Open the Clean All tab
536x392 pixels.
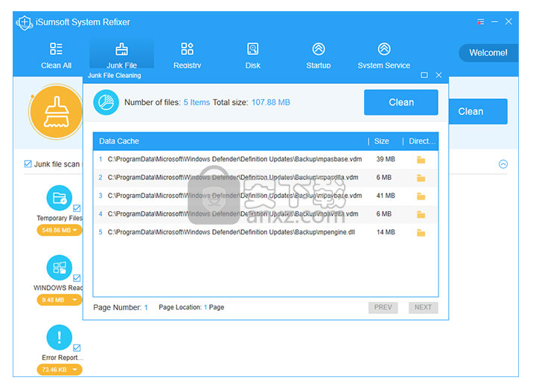click(56, 55)
